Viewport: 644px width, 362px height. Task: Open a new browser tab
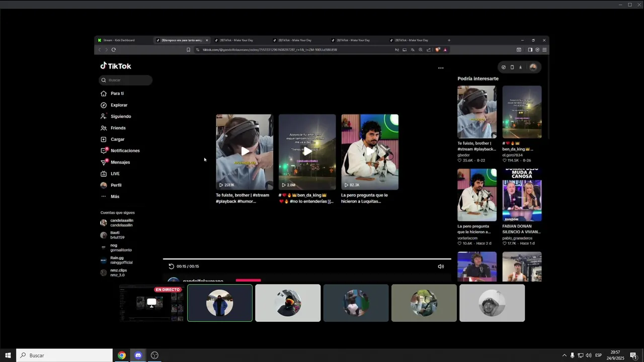[x=449, y=40]
